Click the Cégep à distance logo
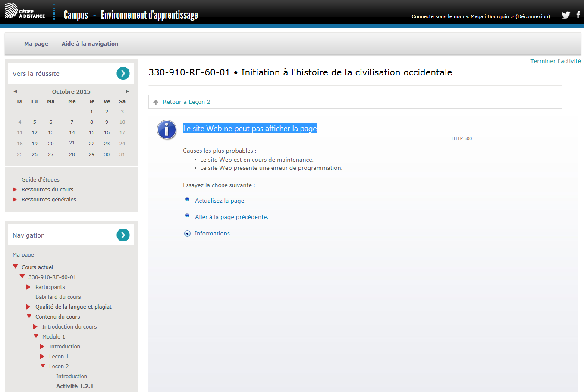Image resolution: width=584 pixels, height=392 pixels. (x=25, y=11)
